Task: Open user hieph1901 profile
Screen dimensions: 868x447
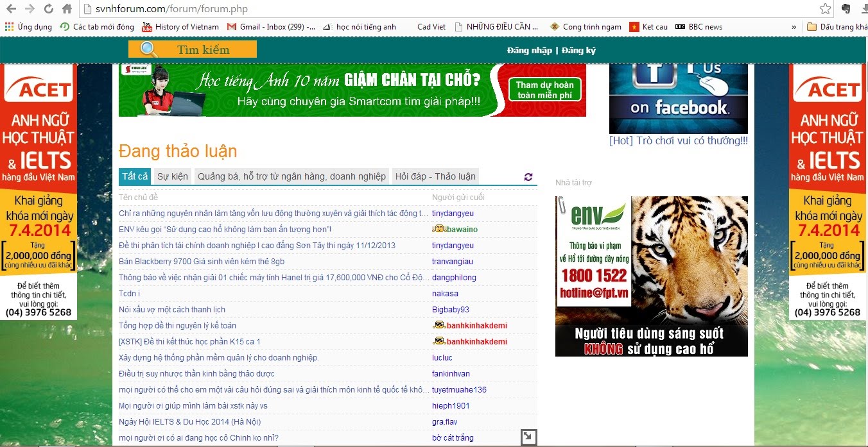Action: coord(451,406)
